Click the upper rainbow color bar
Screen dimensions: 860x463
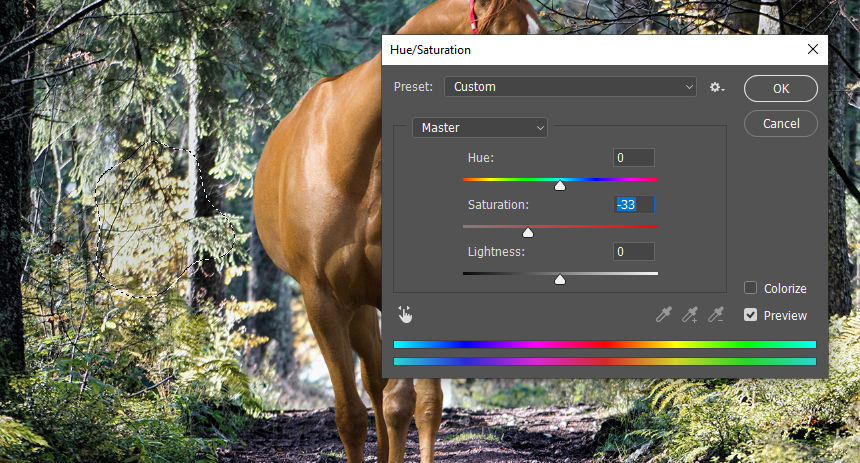coord(605,345)
